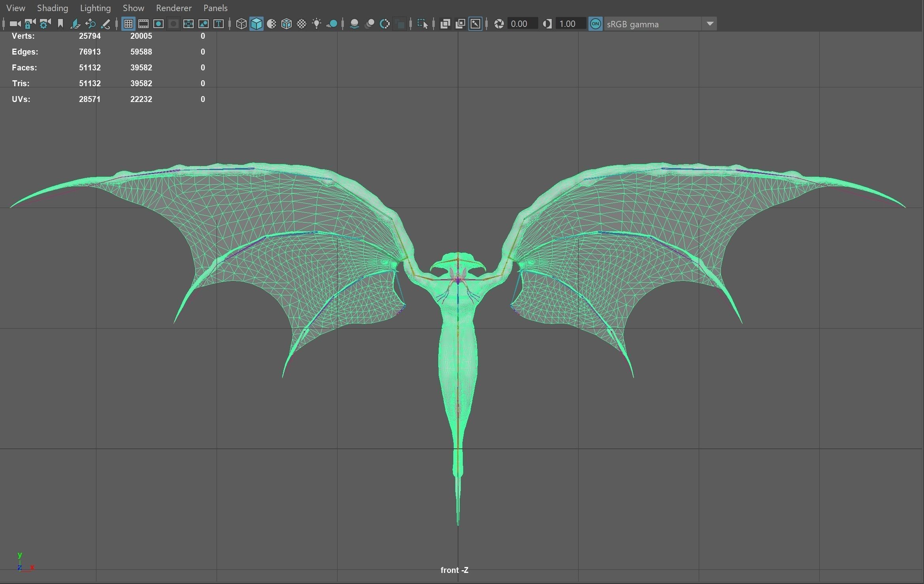Click the Faces count 39582
This screenshot has height=584, width=924.
click(141, 68)
